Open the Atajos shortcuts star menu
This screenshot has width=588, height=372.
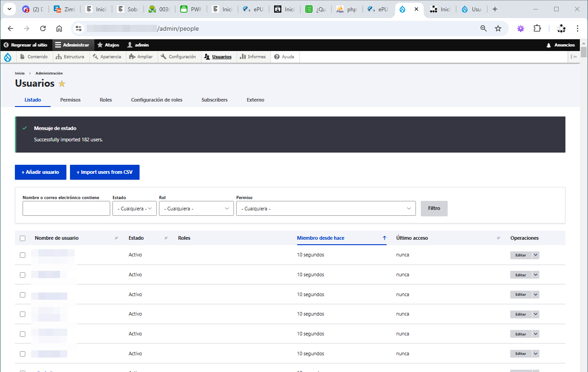(108, 45)
